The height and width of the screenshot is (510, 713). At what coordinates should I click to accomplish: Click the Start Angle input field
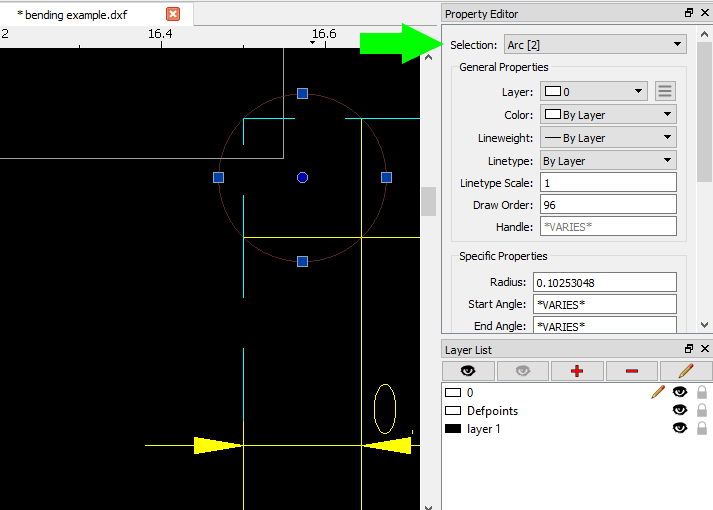coord(605,305)
